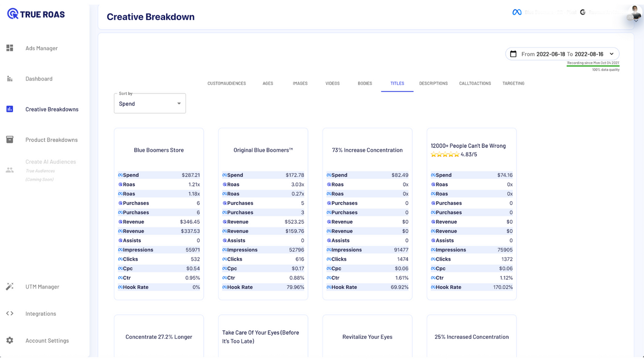The image size is (644, 362).
Task: Go to Dashboard in the sidebar
Action: pyautogui.click(x=39, y=79)
